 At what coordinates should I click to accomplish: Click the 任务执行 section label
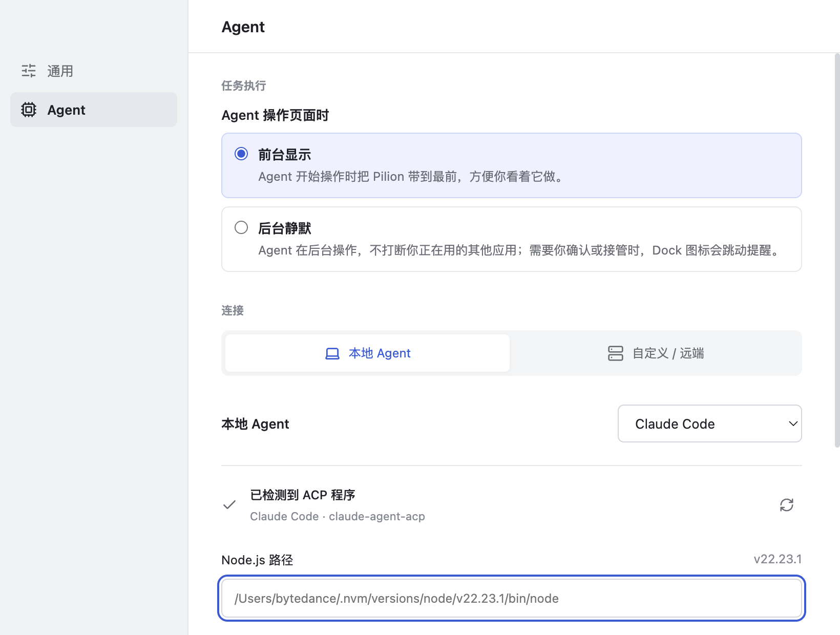pos(244,86)
